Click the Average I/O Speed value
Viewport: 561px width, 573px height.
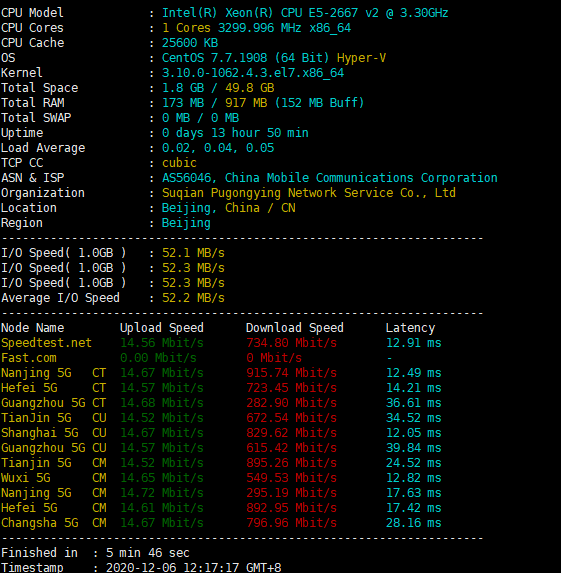(x=193, y=297)
